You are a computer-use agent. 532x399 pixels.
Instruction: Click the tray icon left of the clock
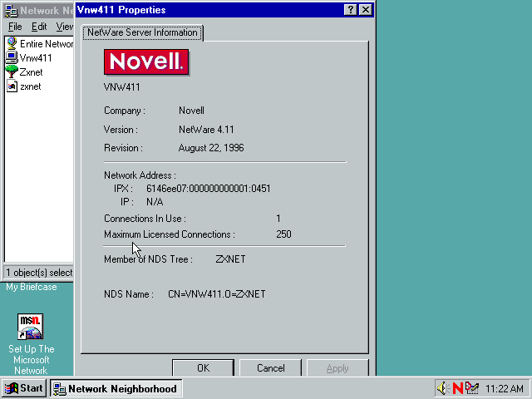(472, 388)
